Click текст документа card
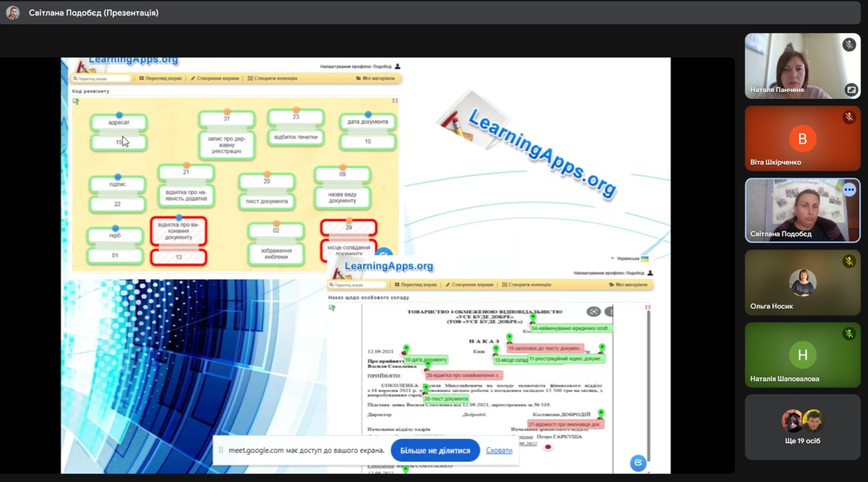 click(x=266, y=201)
